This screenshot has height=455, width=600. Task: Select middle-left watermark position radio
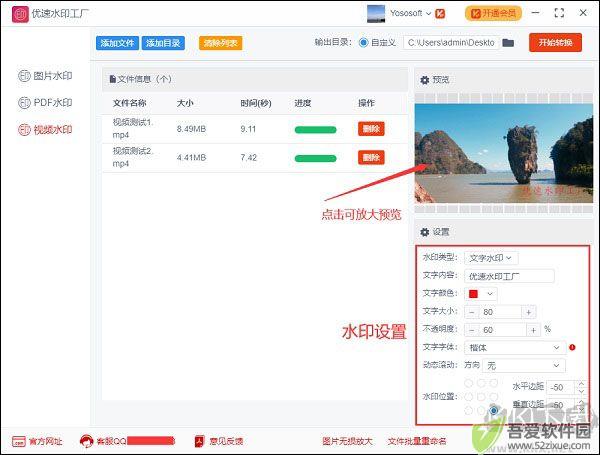[468, 397]
